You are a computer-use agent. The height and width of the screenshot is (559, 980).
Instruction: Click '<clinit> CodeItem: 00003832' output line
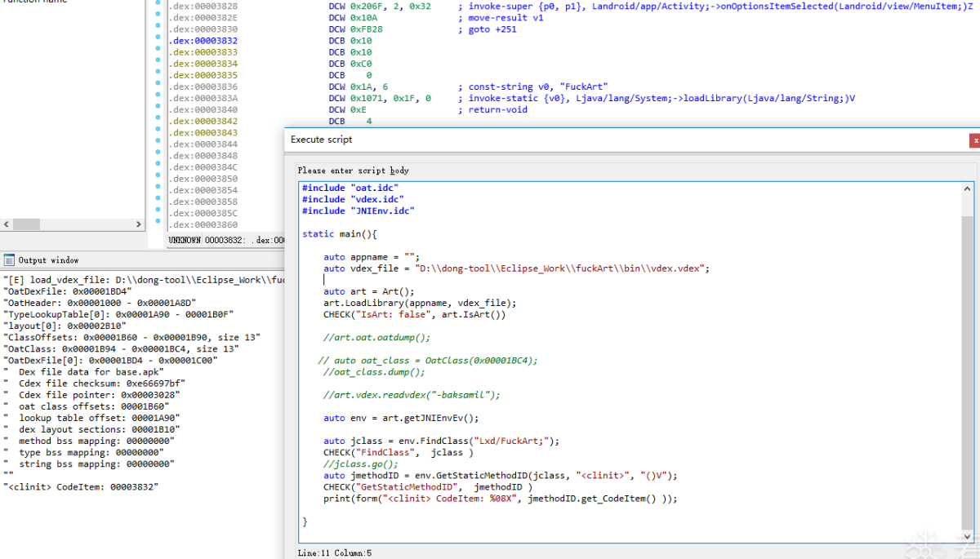point(81,486)
